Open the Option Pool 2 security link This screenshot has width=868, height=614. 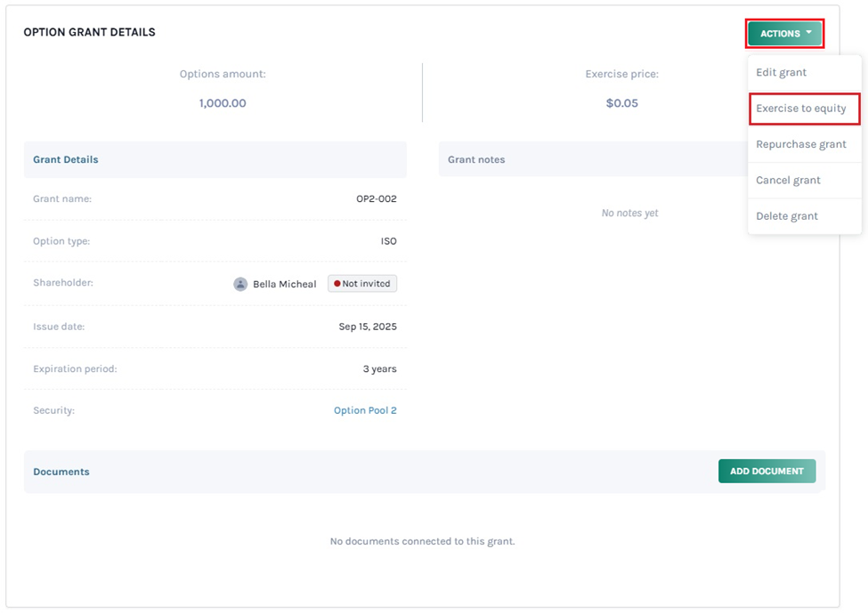pos(365,410)
